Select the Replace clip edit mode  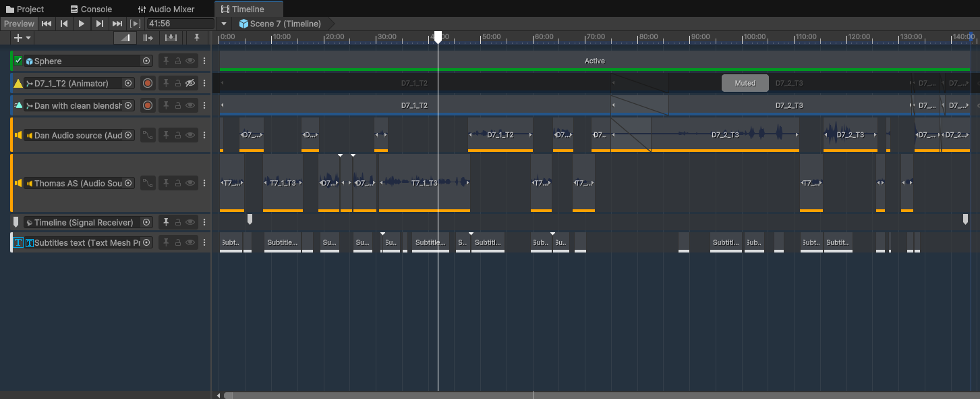tap(171, 38)
